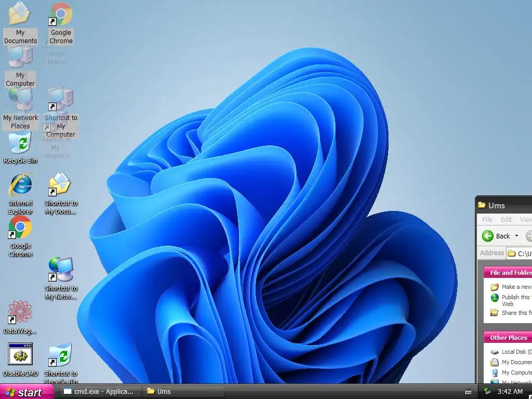Click the Address bar path field
This screenshot has width=532, height=399.
point(519,254)
